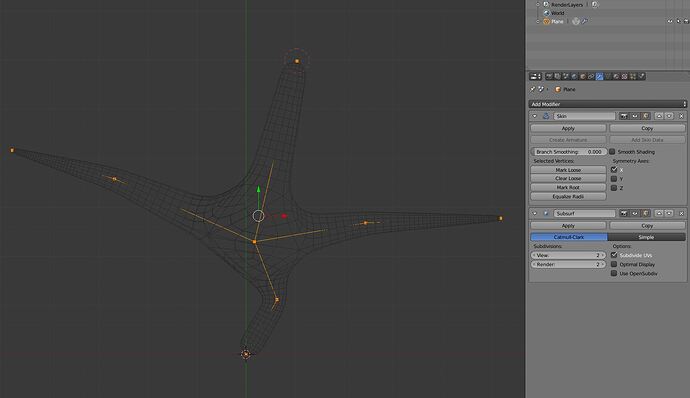
Task: Open the Mesh Data properties tab icon
Action: 608,76
